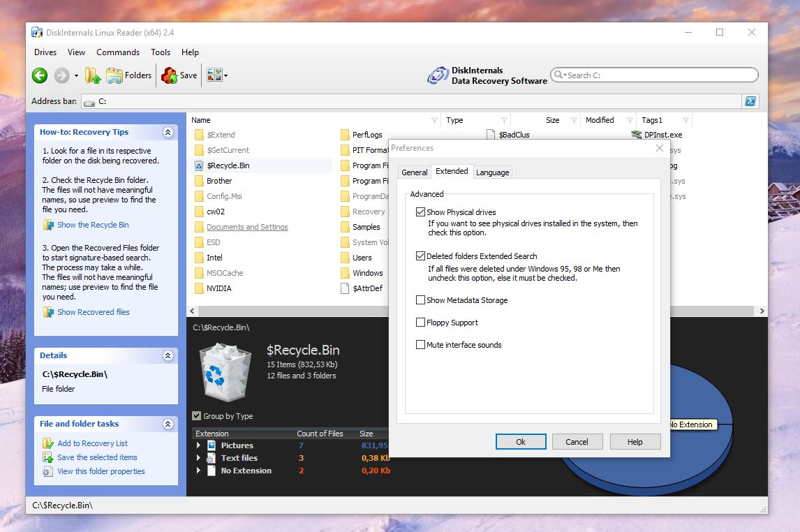This screenshot has width=800, height=532.
Task: Open the Help menu
Action: point(190,52)
